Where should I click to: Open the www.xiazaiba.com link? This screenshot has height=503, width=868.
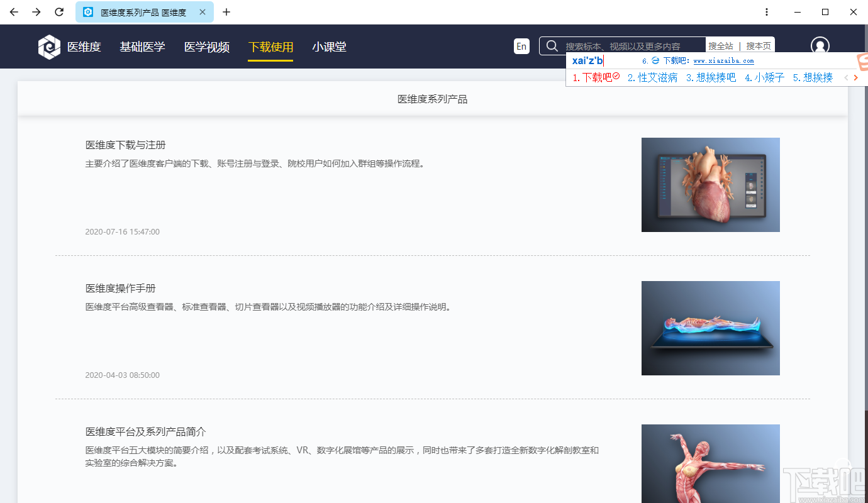[x=723, y=61]
